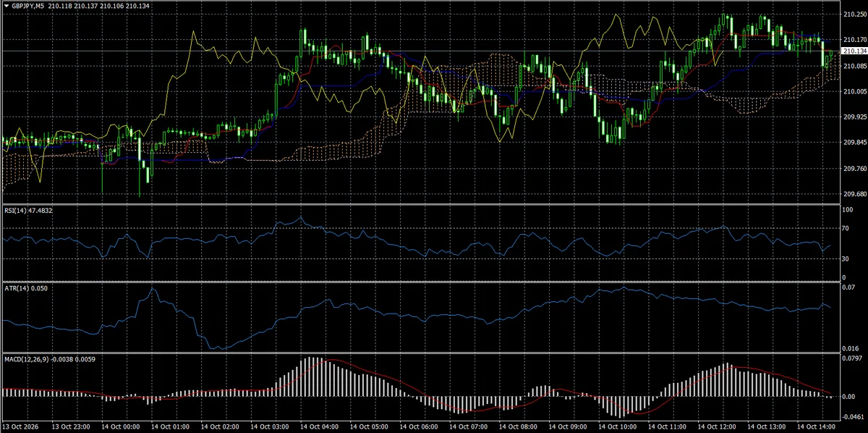Click the 209.925 price axis label
The height and width of the screenshot is (433, 868).
(854, 117)
